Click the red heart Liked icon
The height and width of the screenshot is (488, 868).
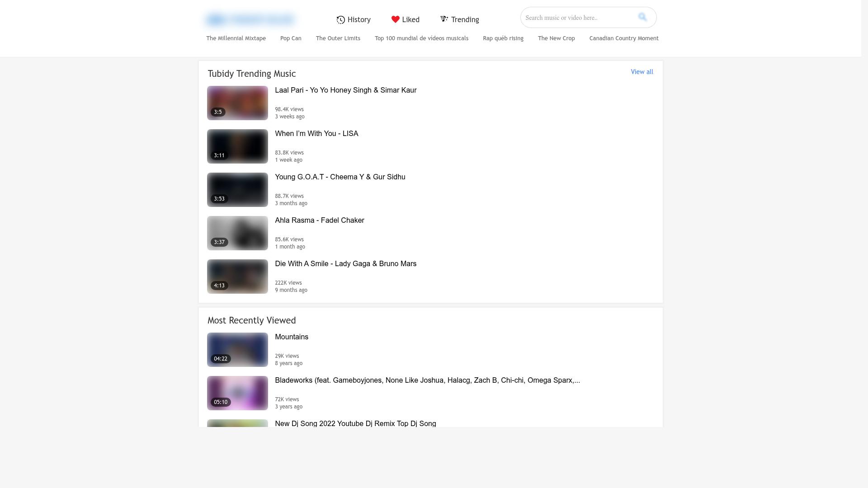click(396, 19)
